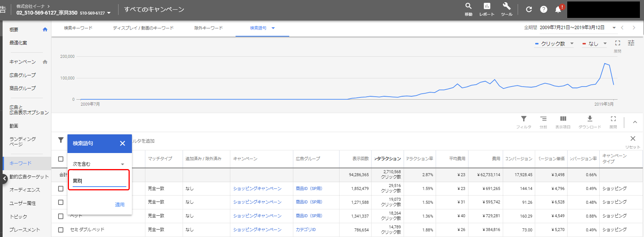Sort by 費用 column header
This screenshot has height=237, width=644.
(496, 159)
